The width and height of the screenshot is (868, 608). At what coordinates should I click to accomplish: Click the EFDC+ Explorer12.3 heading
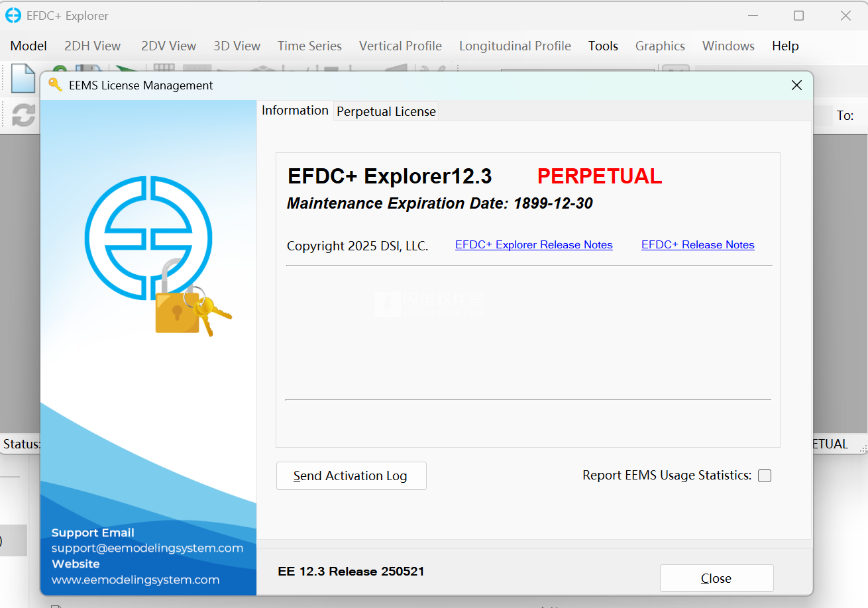tap(390, 176)
